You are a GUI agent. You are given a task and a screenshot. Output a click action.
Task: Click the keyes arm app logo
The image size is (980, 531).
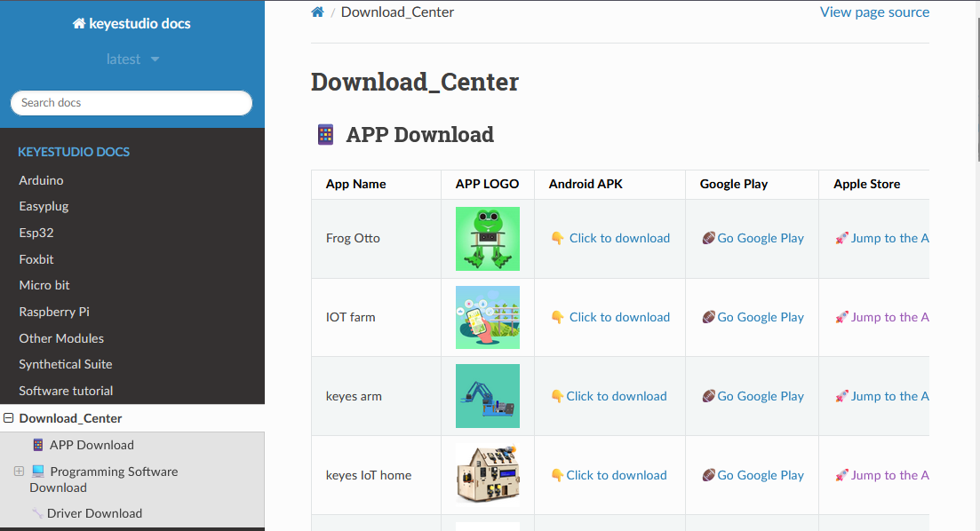pos(488,396)
